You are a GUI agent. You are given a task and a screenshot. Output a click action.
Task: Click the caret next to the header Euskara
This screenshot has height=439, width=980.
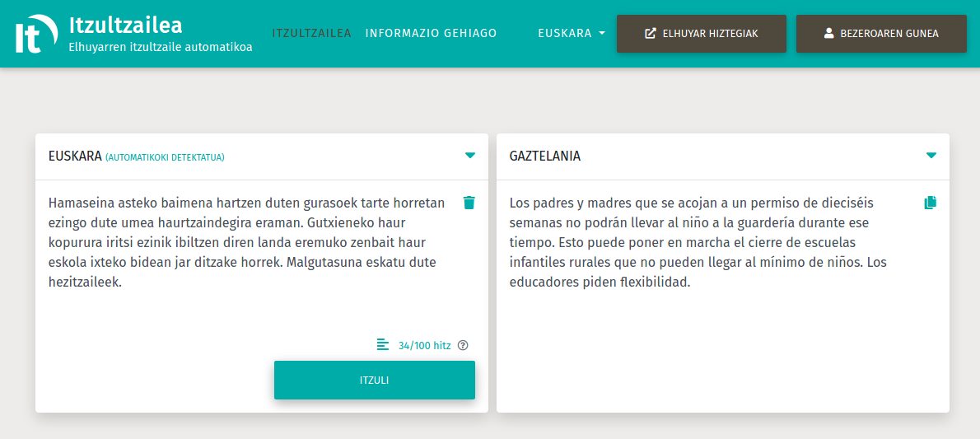[602, 34]
